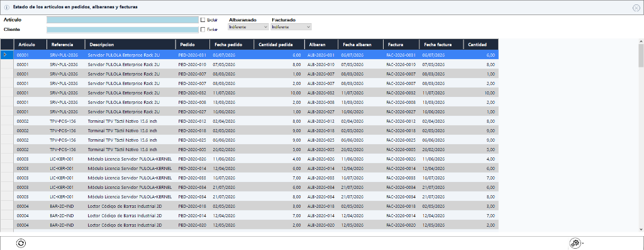This screenshot has width=644, height=250.
Task: Click the scrollbar up arrow of the grid
Action: click(x=641, y=42)
